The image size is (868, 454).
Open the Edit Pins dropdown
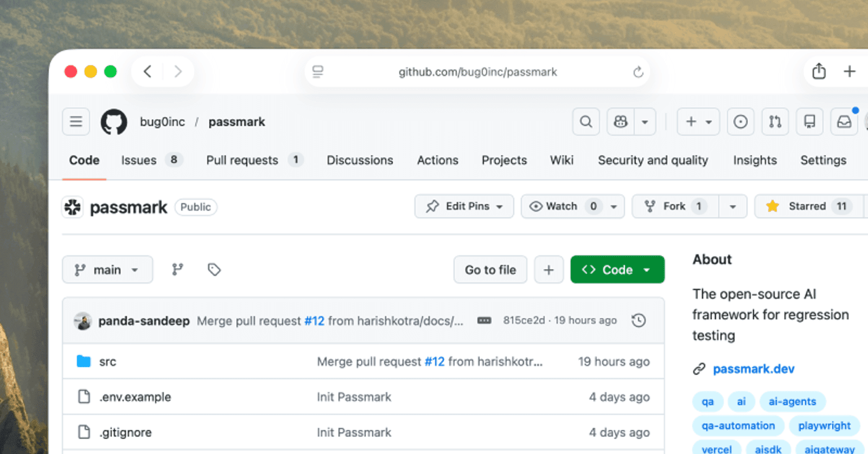tap(464, 206)
